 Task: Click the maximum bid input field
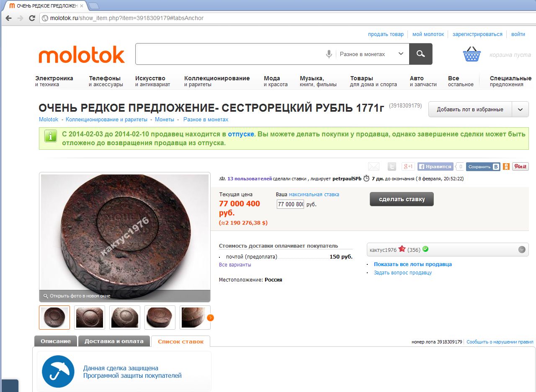coord(291,204)
